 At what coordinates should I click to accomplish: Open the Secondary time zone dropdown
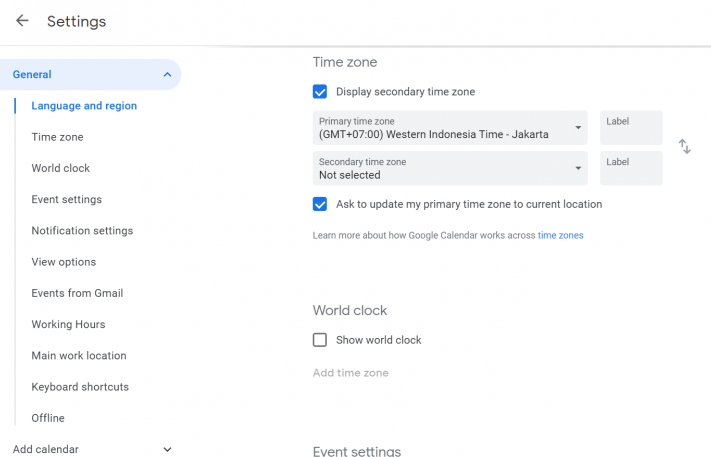[x=450, y=168]
